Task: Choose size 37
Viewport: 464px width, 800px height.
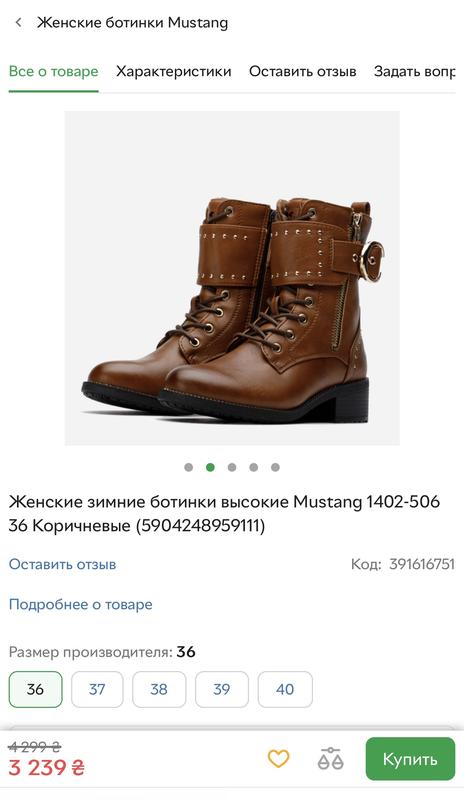Action: coord(97,689)
